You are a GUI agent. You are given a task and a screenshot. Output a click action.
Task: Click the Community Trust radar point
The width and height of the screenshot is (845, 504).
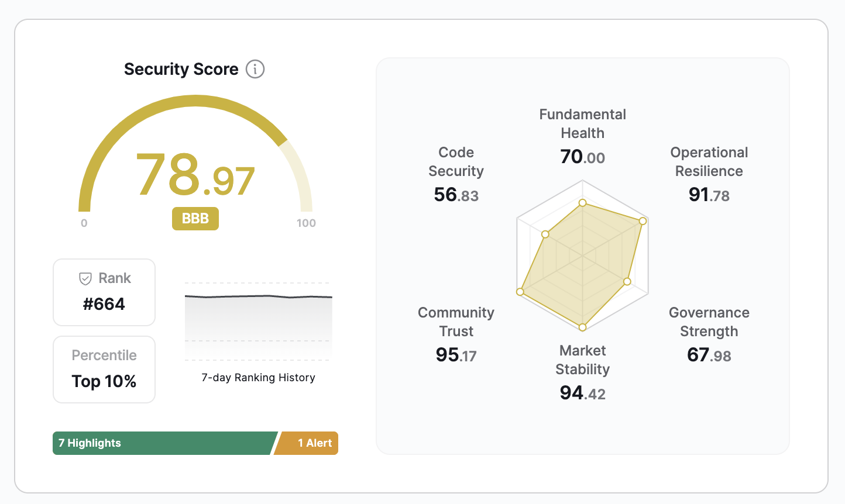coord(520,292)
